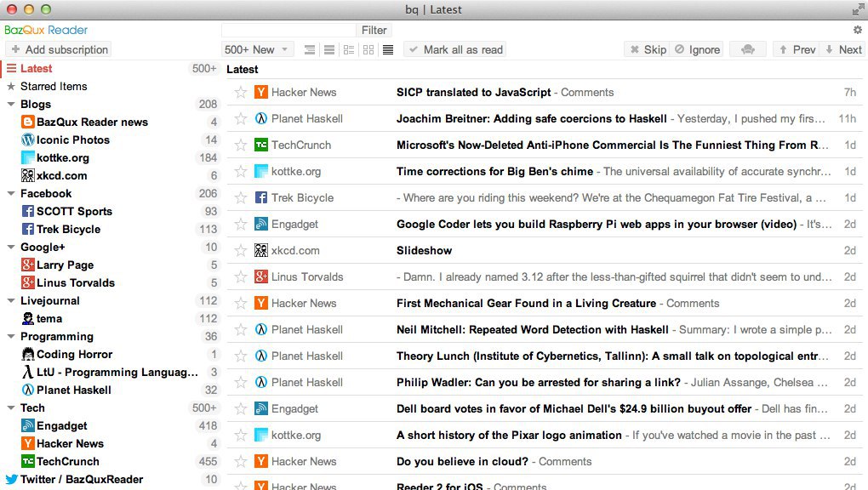The height and width of the screenshot is (490, 868).
Task: Star the Microsoft Anti-iPhone Commercial article
Action: coord(240,145)
